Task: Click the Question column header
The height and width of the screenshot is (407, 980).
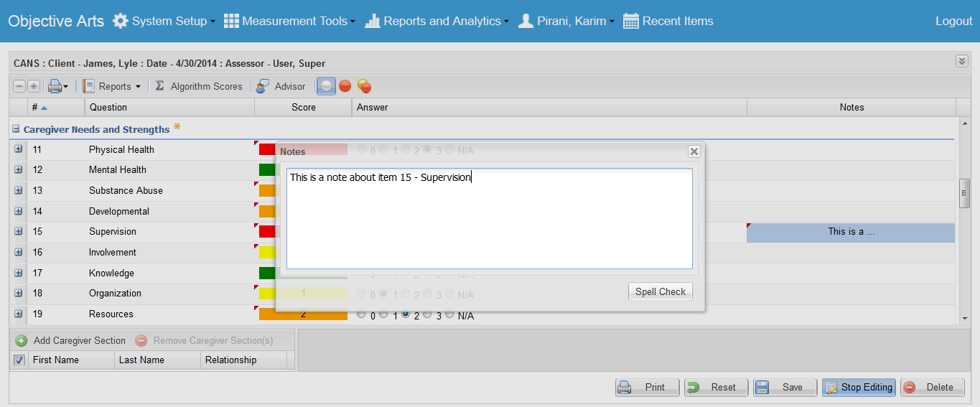Action: pyautogui.click(x=169, y=108)
